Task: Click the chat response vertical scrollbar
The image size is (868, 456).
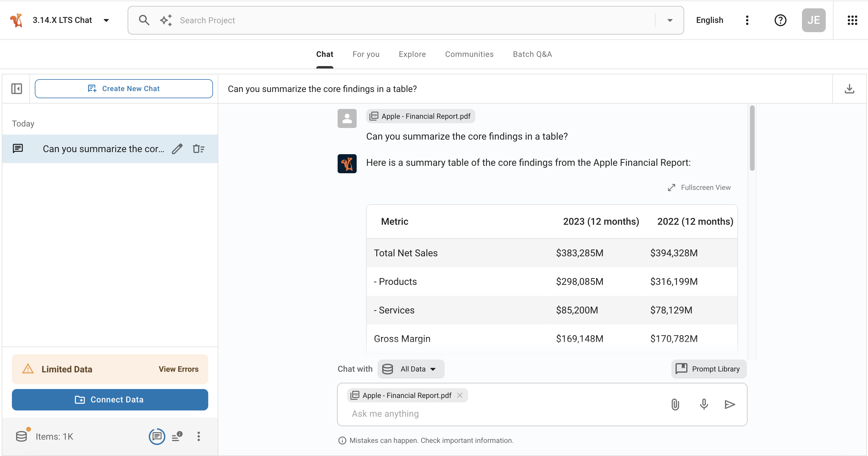Action: coord(752,138)
